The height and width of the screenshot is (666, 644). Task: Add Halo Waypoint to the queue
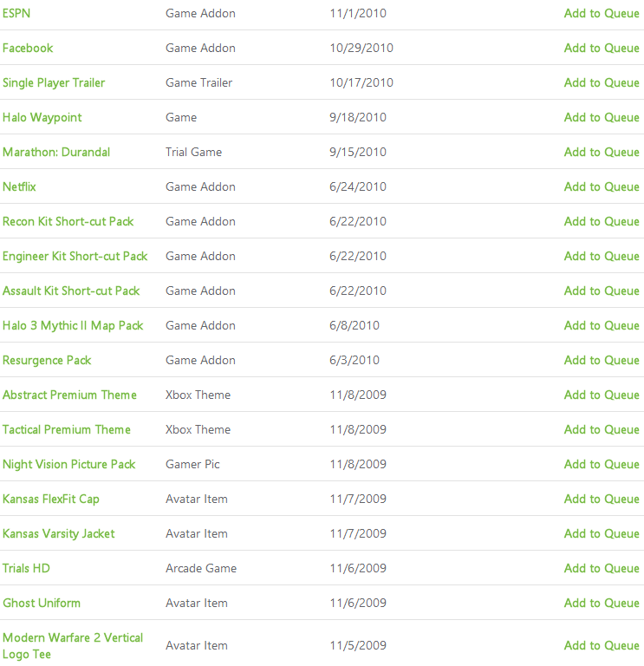pos(602,118)
